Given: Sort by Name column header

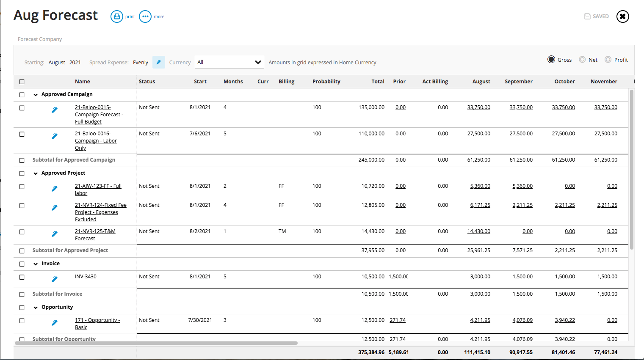Looking at the screenshot, I should 83,82.
